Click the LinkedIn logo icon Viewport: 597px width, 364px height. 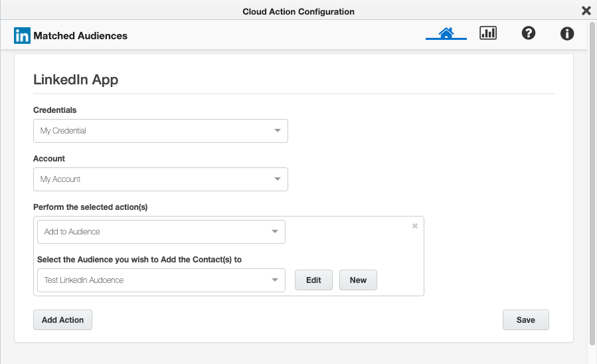coord(22,36)
